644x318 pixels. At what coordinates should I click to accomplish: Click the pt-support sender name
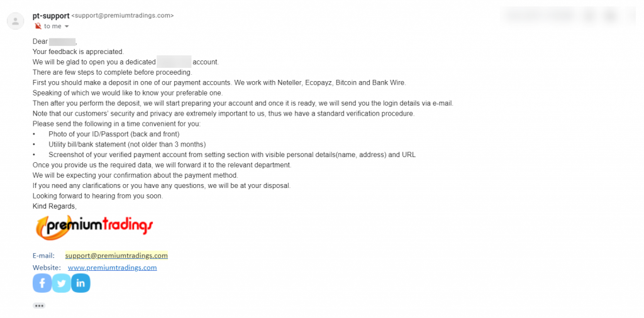51,16
